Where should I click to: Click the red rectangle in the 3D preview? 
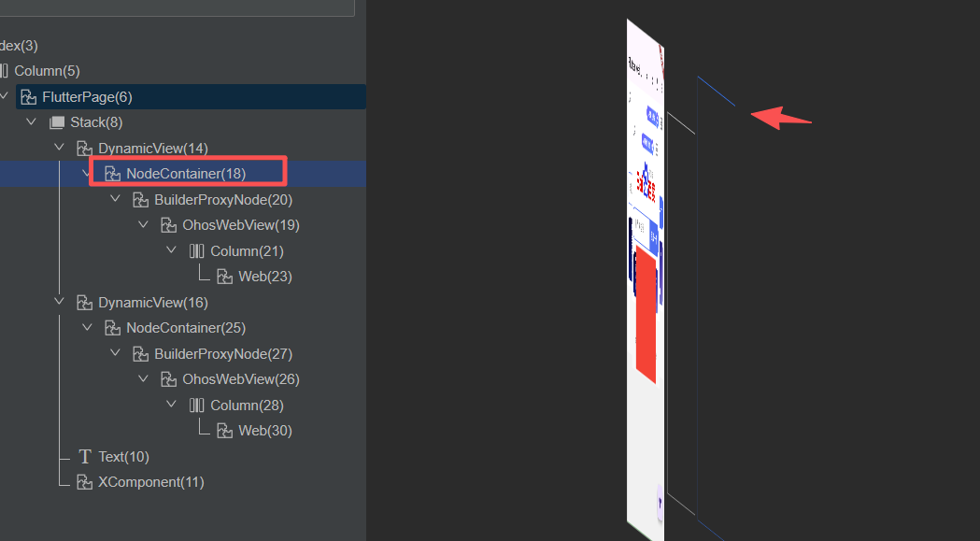coord(645,318)
